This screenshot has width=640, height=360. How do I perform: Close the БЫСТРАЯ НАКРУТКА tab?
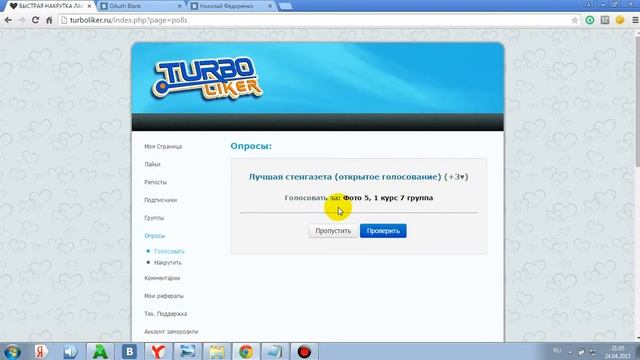pyautogui.click(x=89, y=6)
